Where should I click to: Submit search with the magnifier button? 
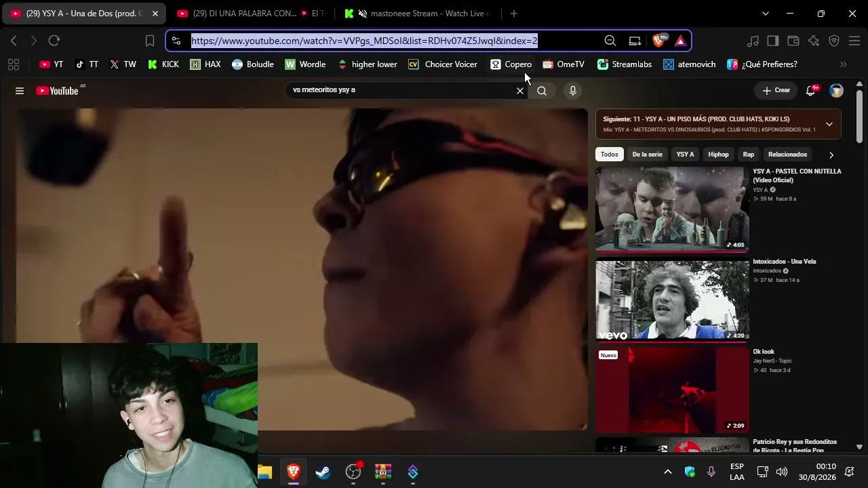[x=542, y=91]
